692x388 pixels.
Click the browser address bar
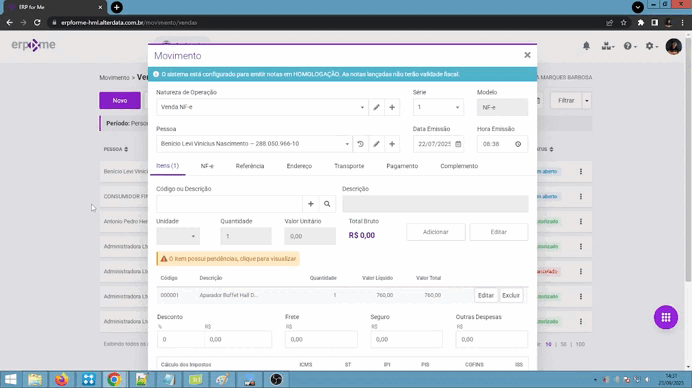click(x=327, y=23)
